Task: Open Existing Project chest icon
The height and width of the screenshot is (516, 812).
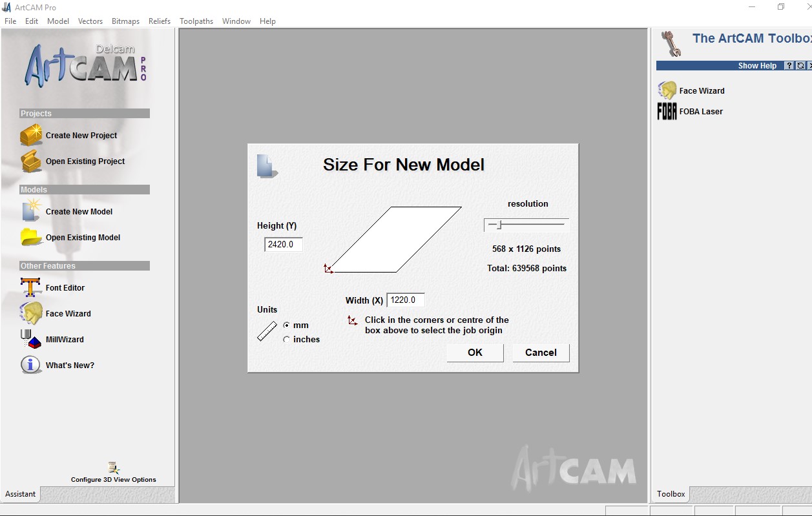Action: point(31,161)
